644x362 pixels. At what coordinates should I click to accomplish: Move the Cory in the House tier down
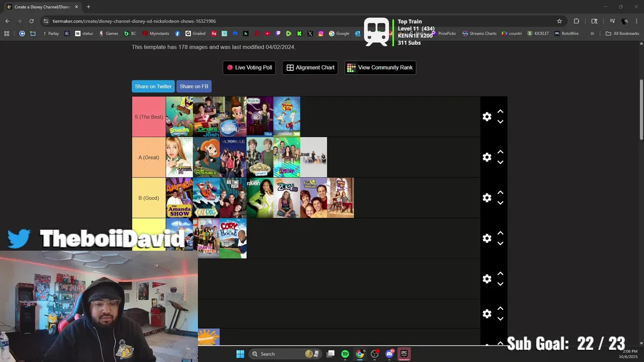click(x=500, y=243)
